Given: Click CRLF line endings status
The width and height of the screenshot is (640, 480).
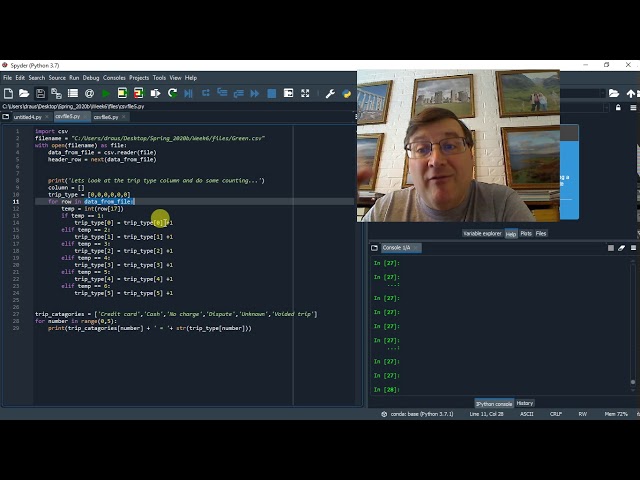Looking at the screenshot, I should pos(556,414).
